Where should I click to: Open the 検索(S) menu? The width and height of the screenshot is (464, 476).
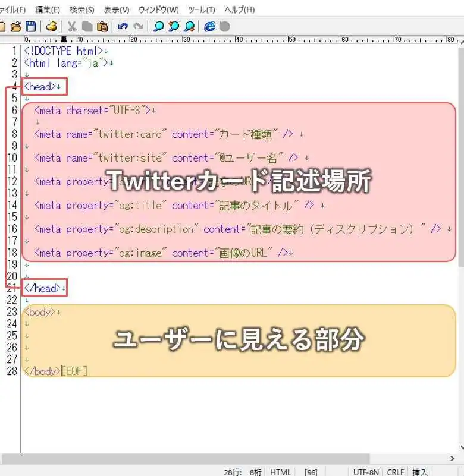(x=81, y=10)
